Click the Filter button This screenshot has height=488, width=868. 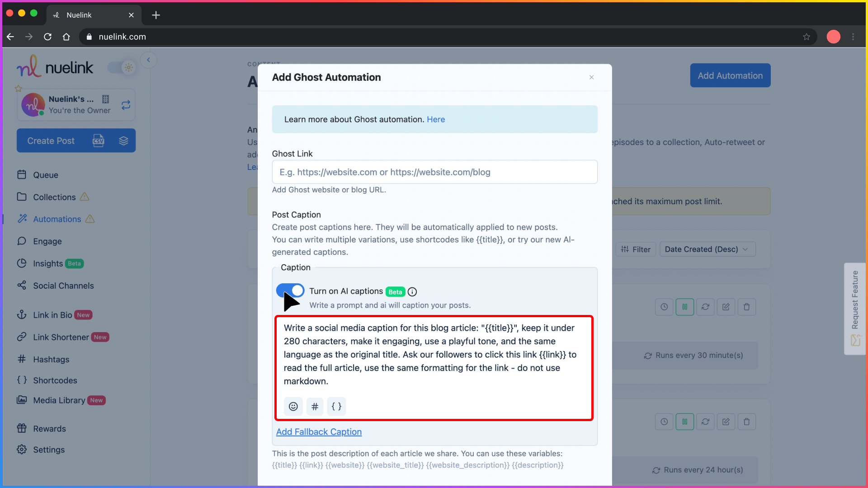635,249
